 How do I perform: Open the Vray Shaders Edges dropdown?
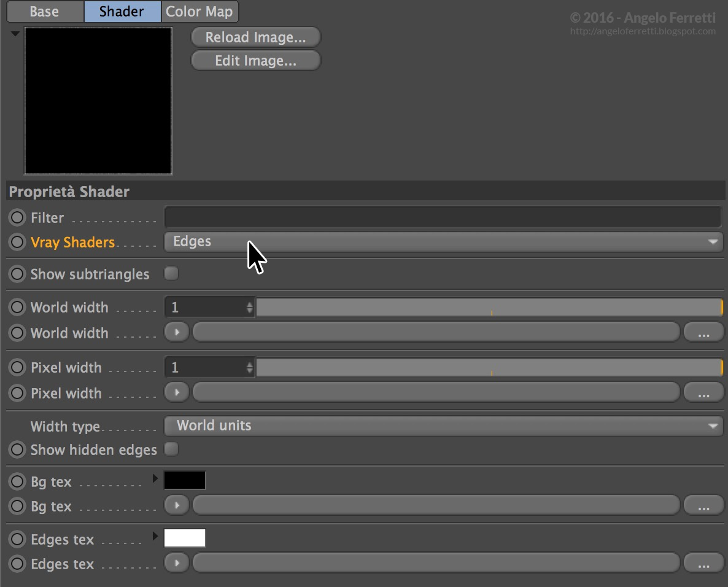click(443, 242)
